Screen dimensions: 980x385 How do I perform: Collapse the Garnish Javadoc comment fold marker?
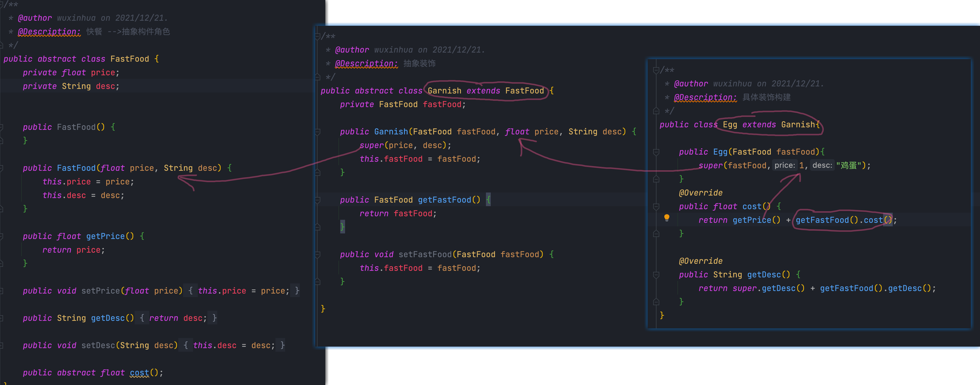pyautogui.click(x=317, y=36)
